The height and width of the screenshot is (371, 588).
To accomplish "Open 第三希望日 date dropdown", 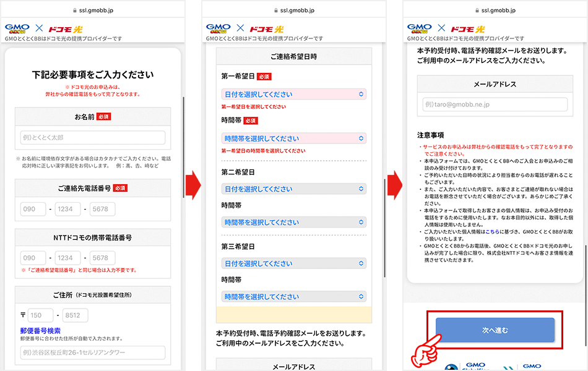I will coord(294,263).
